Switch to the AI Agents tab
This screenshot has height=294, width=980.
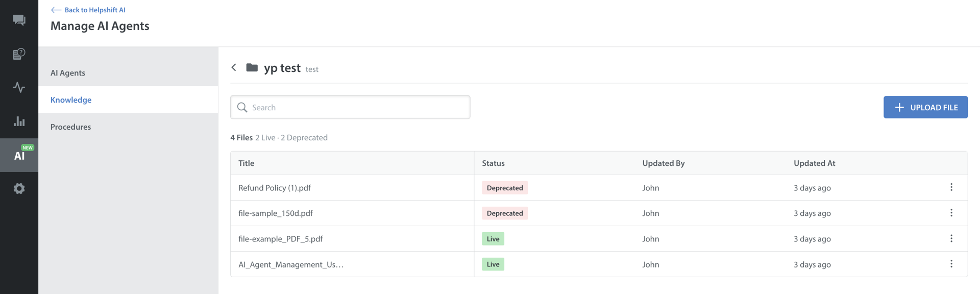68,73
